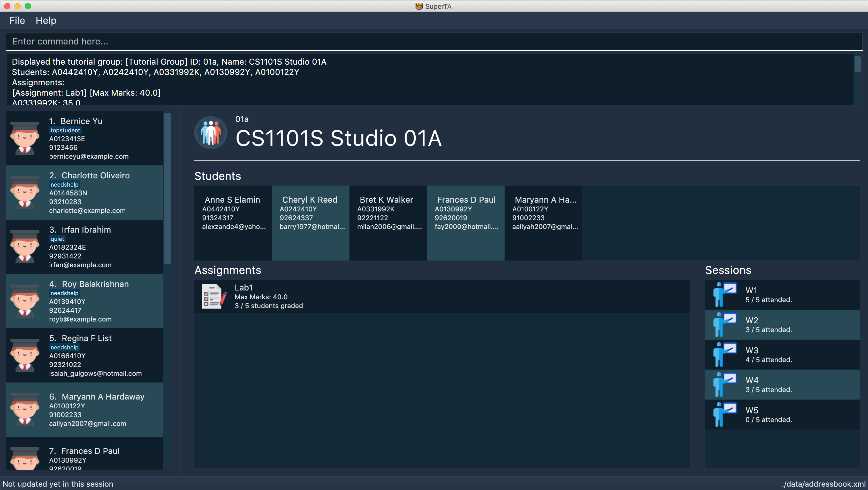Click Regina F List's student avatar icon
This screenshot has height=490, width=868.
tap(25, 356)
